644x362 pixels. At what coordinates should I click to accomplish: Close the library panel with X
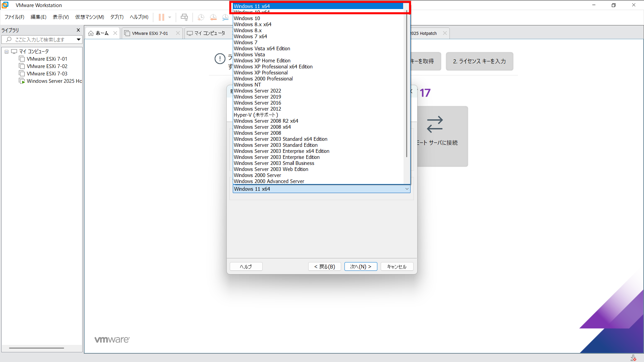coord(78,30)
